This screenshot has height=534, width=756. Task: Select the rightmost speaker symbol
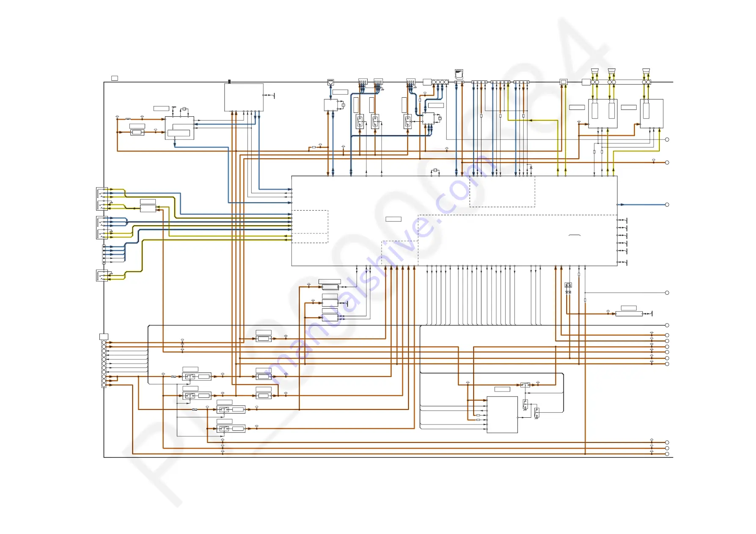[646, 71]
